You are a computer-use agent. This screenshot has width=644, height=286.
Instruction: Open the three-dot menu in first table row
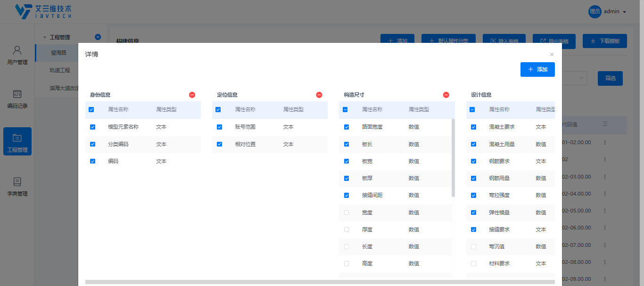coord(605,142)
